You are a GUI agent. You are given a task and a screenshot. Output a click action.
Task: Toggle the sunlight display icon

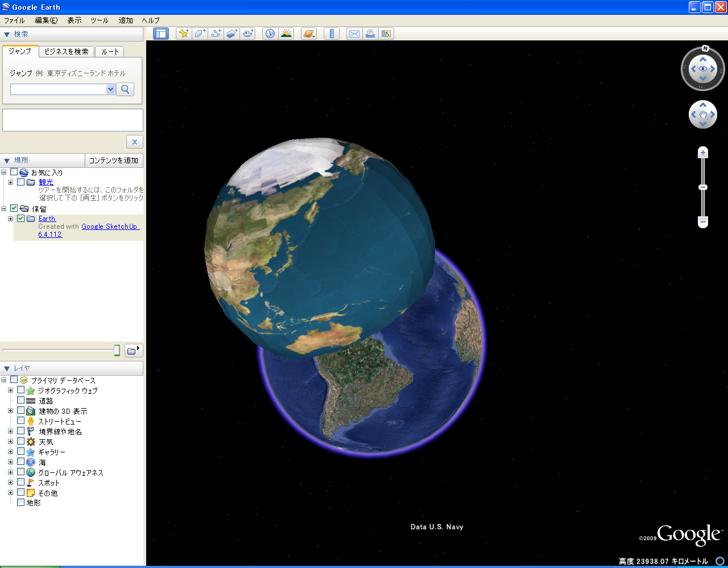point(286,34)
